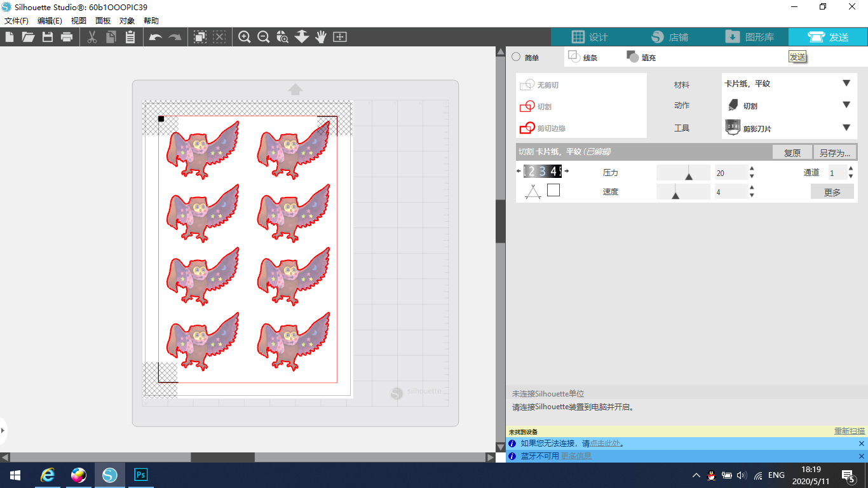Open the Bluetooth More Info (更多信息) link
The image size is (868, 488).
(576, 456)
